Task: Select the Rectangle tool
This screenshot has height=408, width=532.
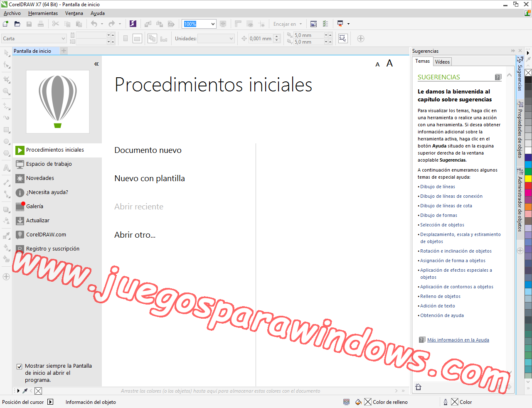Action: point(6,130)
